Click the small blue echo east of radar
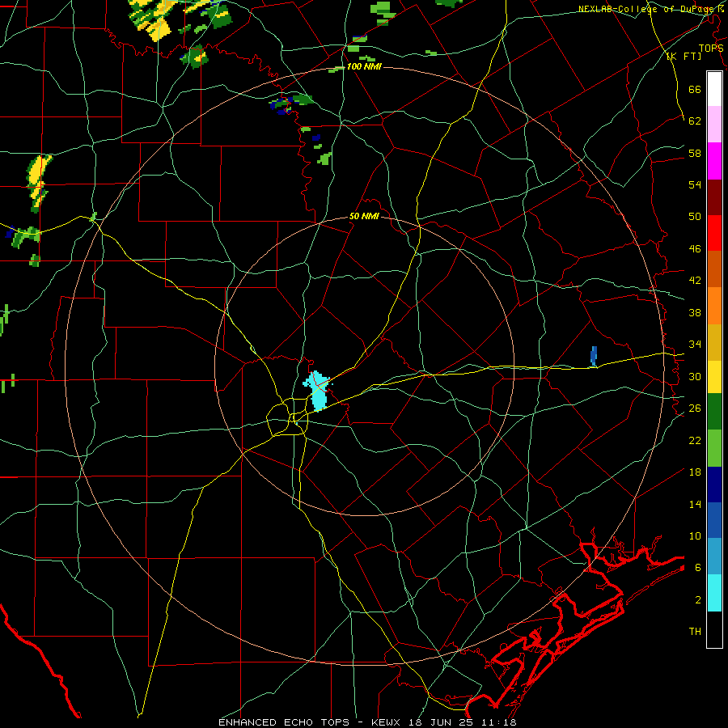The width and height of the screenshot is (728, 728). point(594,356)
